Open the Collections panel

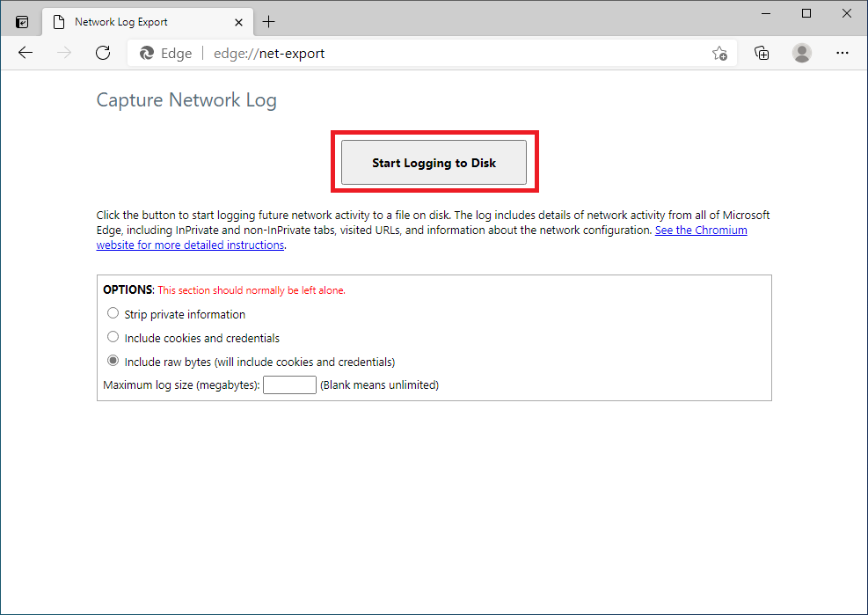[x=762, y=54]
